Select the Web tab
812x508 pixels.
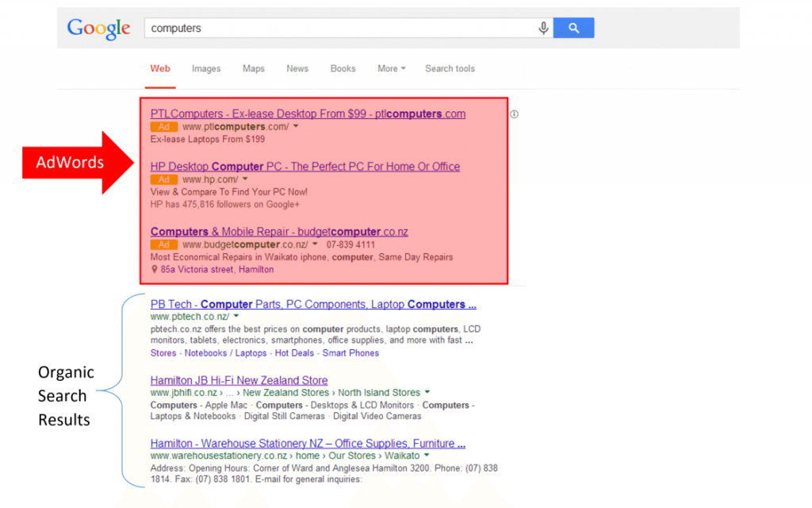click(160, 68)
